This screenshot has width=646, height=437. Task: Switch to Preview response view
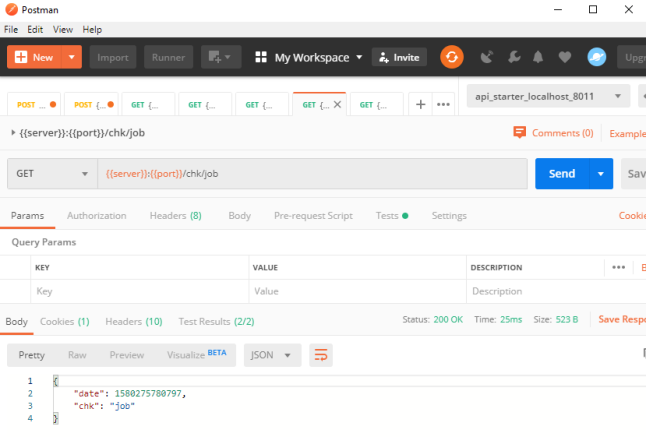[x=126, y=355]
